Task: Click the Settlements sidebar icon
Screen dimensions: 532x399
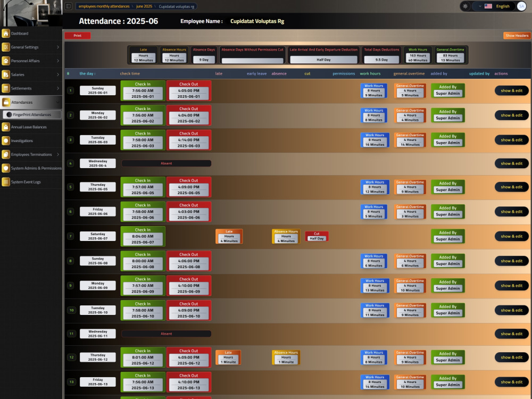Action: pos(6,88)
